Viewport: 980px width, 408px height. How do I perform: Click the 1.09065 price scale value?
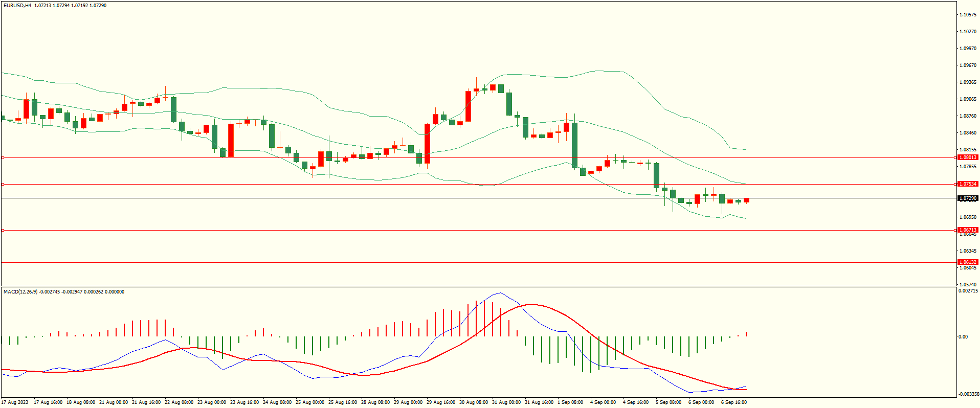pyautogui.click(x=967, y=99)
